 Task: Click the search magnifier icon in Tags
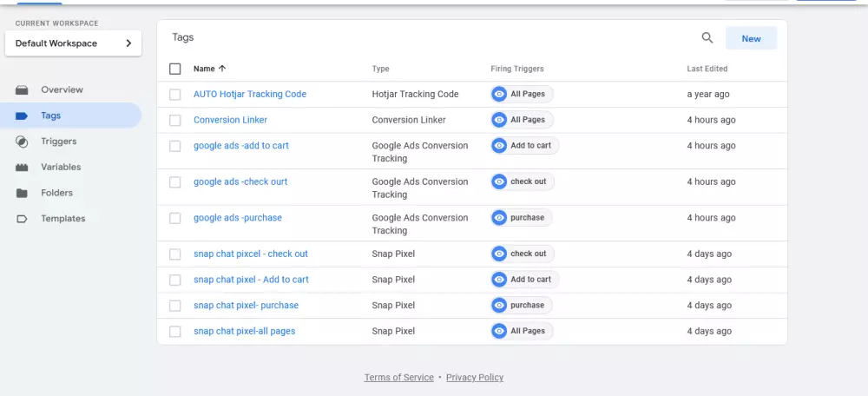(x=707, y=38)
